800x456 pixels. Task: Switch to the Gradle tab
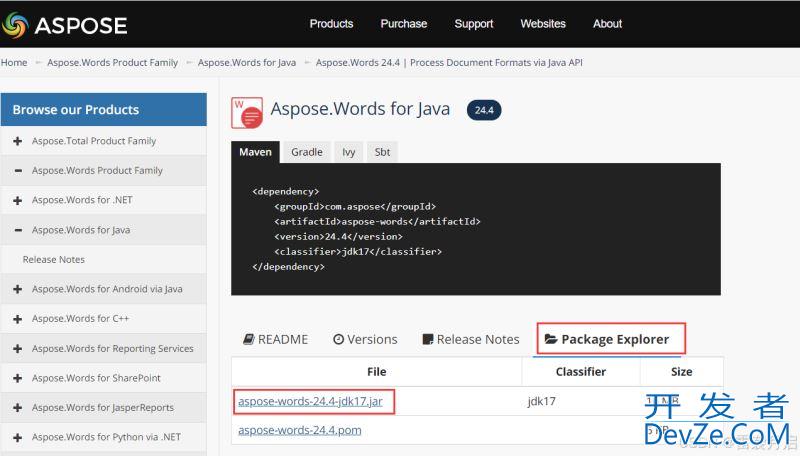[x=306, y=152]
